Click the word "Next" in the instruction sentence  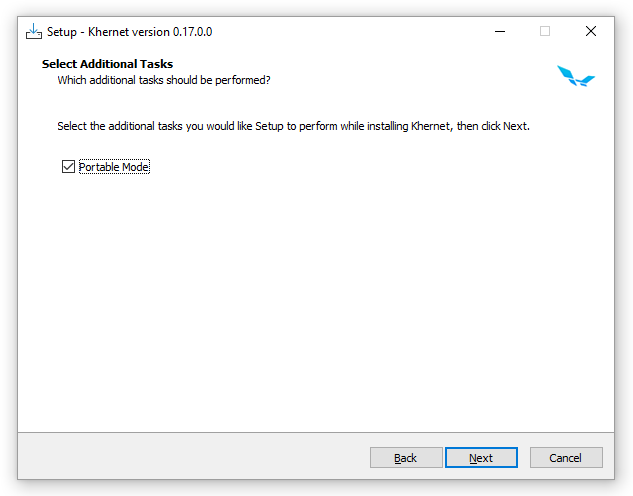coord(513,126)
